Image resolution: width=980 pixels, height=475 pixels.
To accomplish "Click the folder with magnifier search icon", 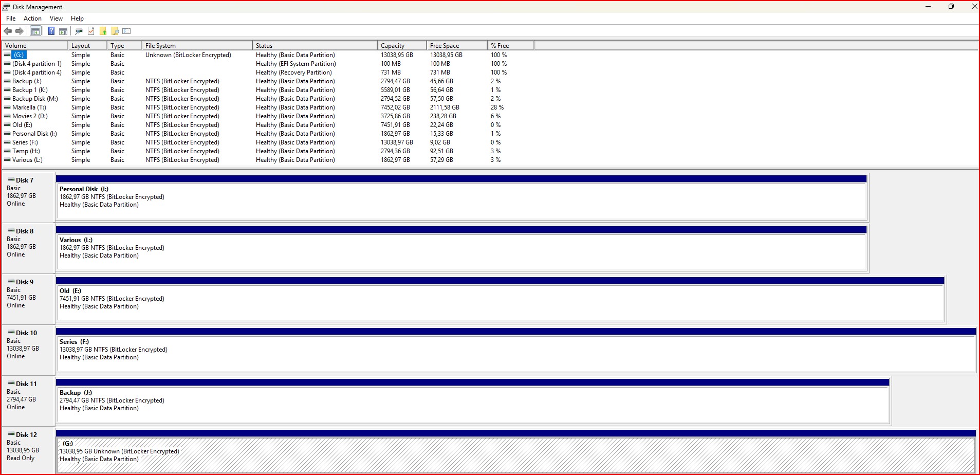I will (x=115, y=31).
